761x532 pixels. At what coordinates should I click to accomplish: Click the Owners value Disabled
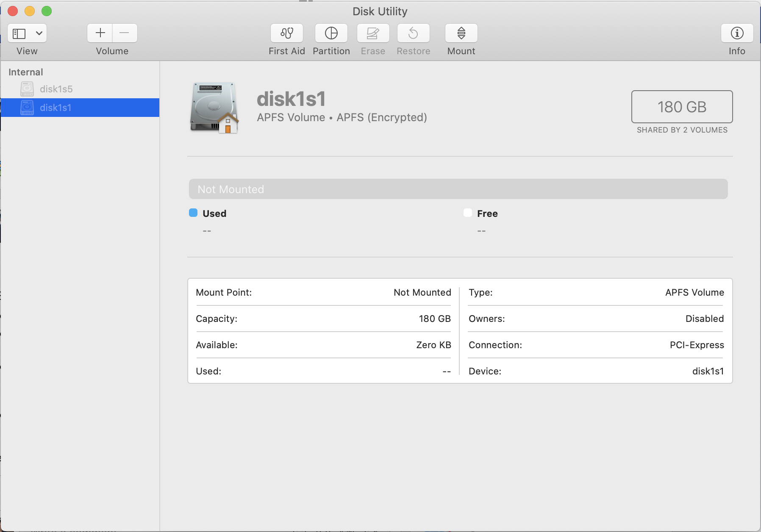[705, 319]
